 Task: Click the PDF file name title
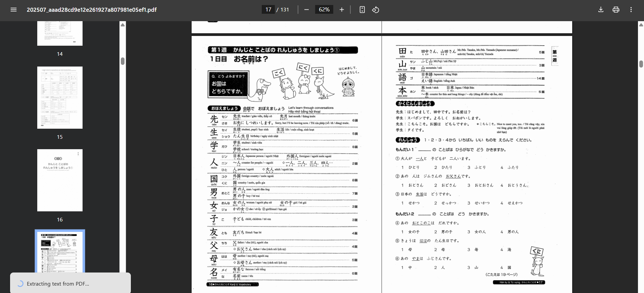92,10
